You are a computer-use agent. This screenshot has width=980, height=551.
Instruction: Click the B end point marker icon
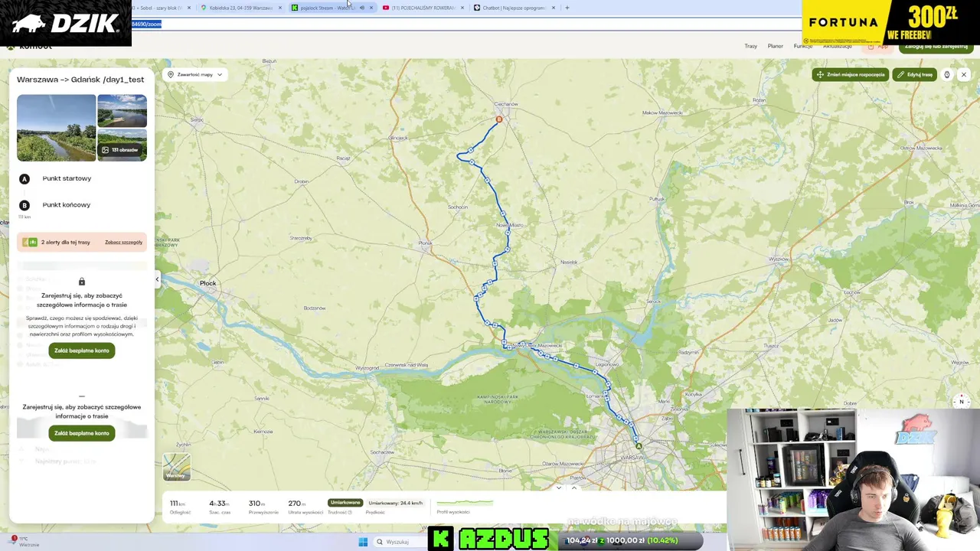[x=24, y=205]
